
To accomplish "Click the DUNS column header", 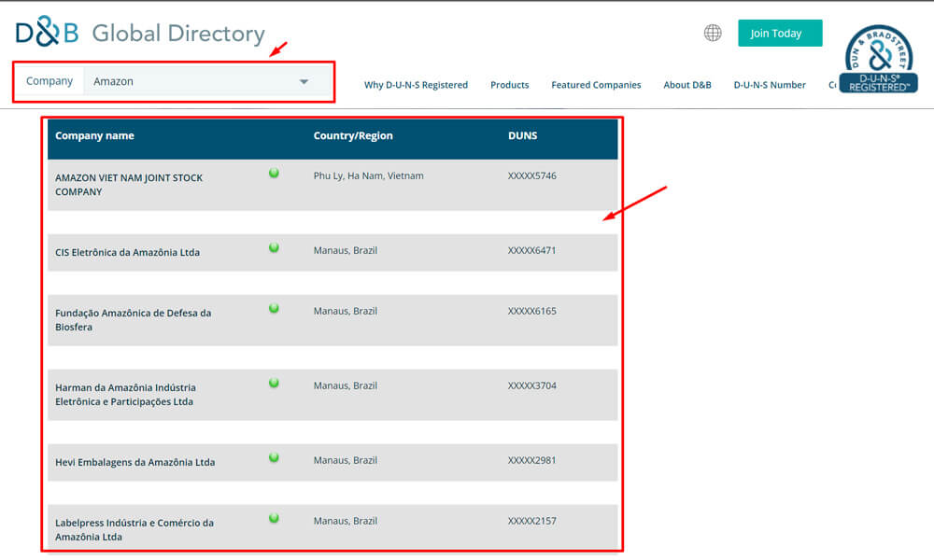I will (522, 135).
